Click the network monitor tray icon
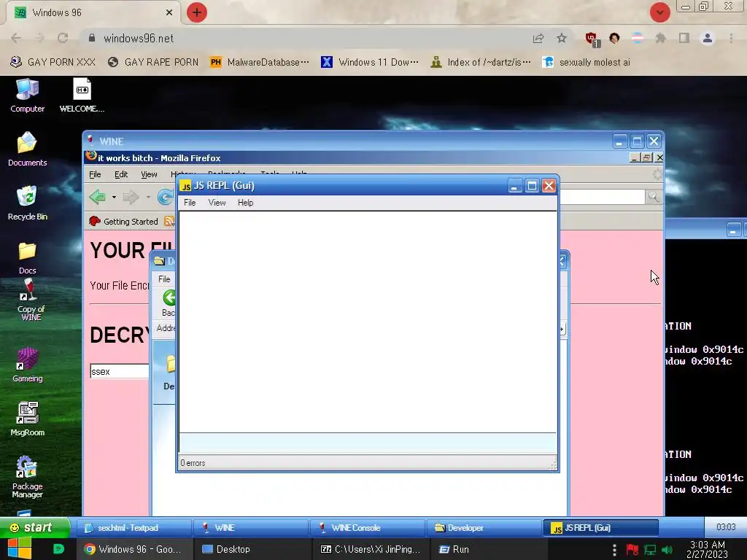The height and width of the screenshot is (560, 747). click(x=650, y=550)
